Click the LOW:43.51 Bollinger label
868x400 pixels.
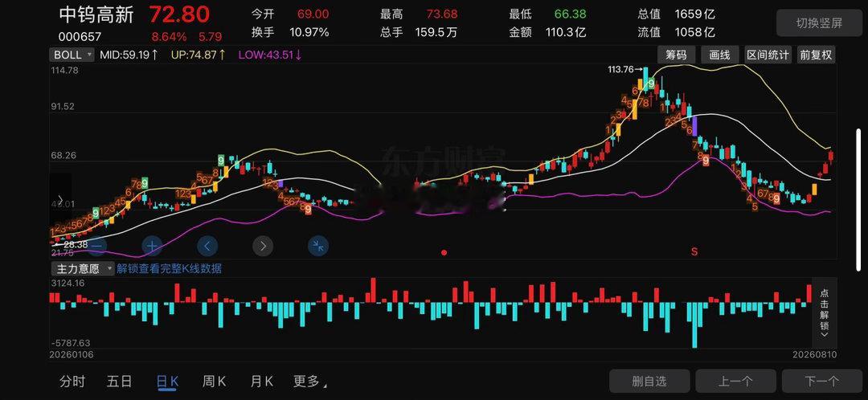[270, 55]
